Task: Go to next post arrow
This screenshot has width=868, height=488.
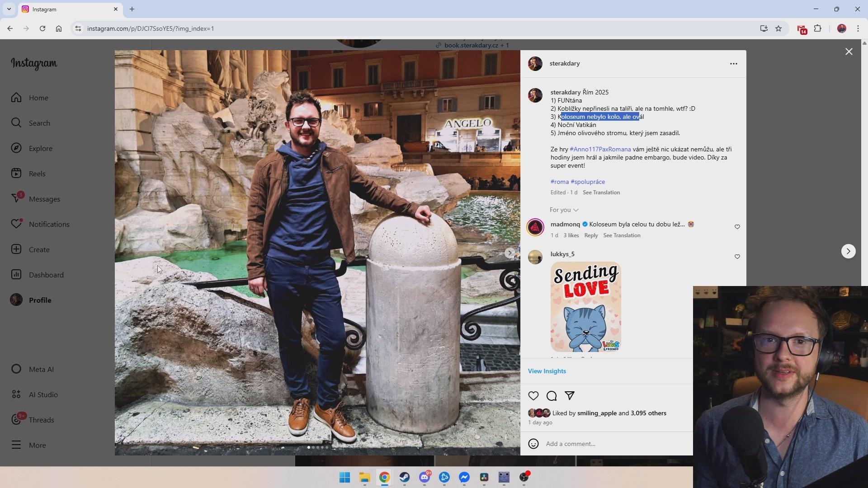Action: pos(848,251)
